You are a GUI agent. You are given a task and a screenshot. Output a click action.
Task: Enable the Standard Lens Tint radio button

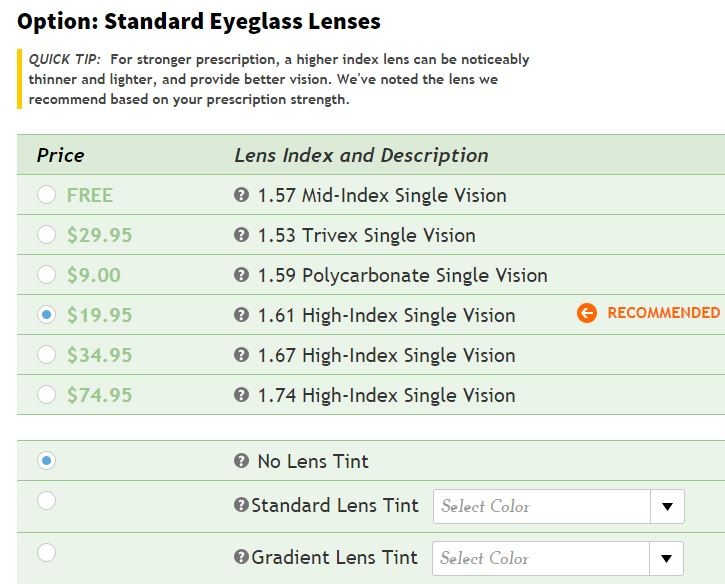46,501
